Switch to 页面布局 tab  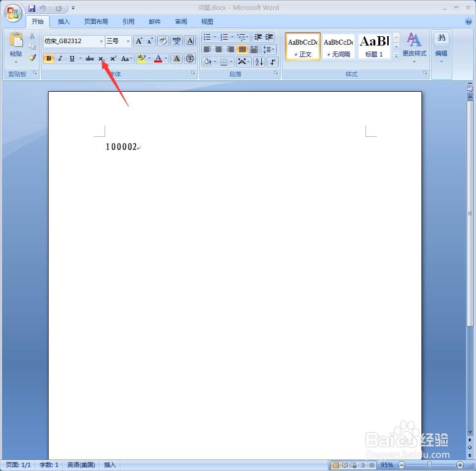96,21
